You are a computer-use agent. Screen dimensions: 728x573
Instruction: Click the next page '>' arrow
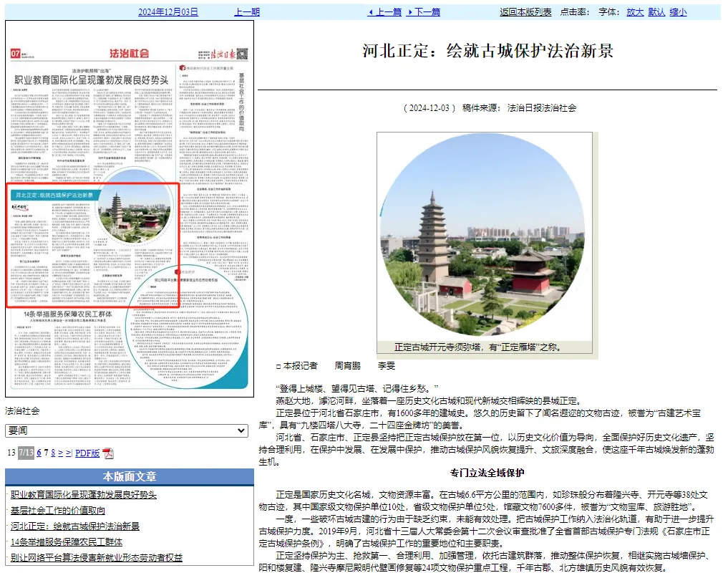click(x=60, y=453)
